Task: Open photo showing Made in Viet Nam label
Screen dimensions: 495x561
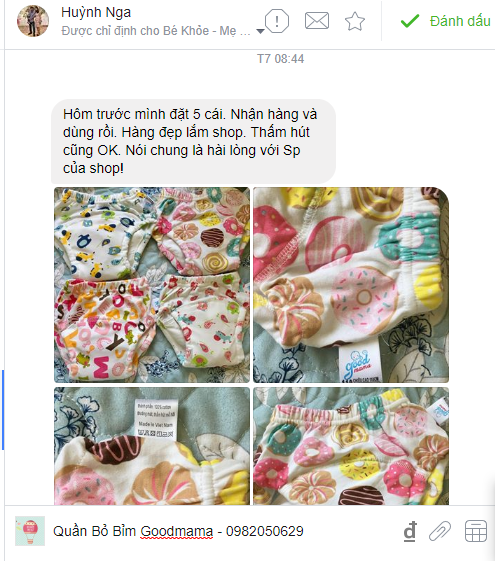Action: [x=152, y=446]
